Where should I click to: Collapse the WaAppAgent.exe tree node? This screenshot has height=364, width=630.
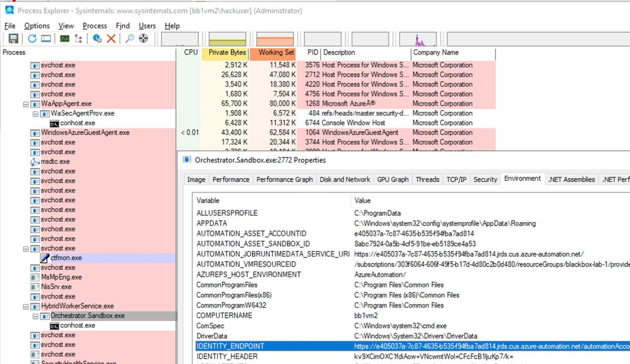[x=26, y=104]
